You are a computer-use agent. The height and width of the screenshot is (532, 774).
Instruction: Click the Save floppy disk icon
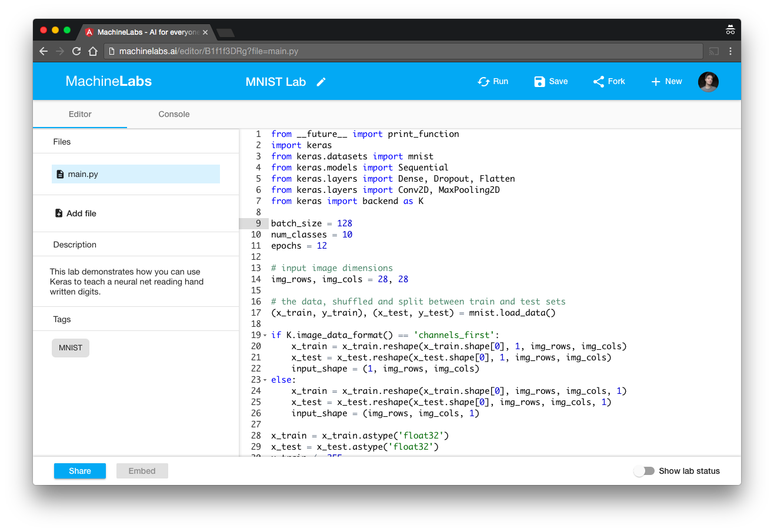point(539,82)
